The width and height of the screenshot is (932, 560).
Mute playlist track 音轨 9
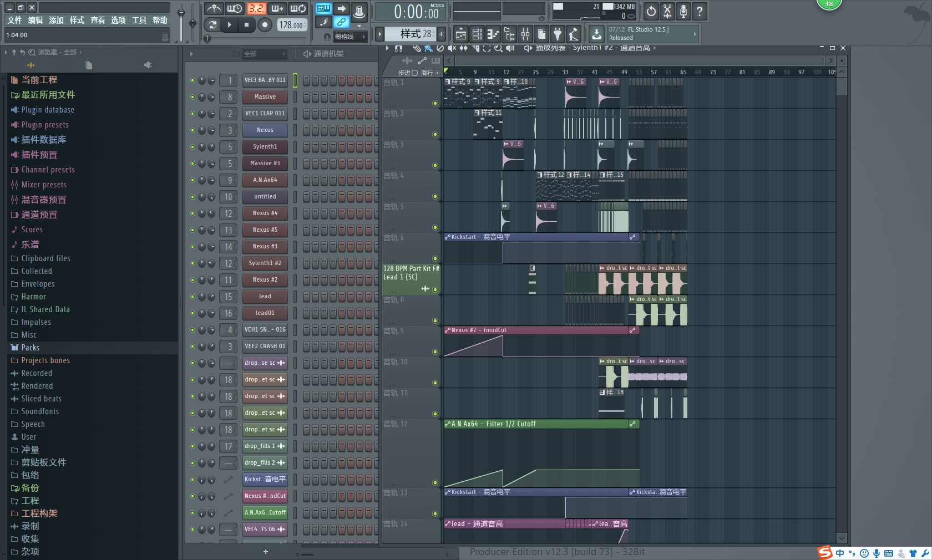(x=435, y=352)
